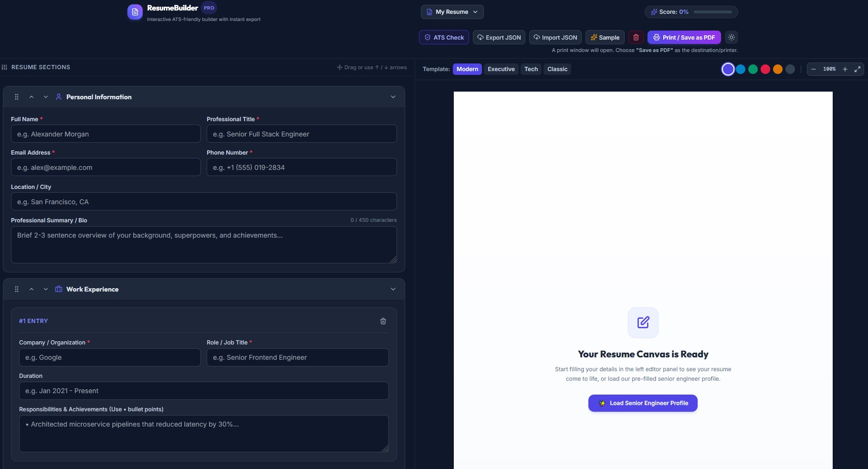
Task: Choose the orange accent color swatch
Action: click(778, 69)
